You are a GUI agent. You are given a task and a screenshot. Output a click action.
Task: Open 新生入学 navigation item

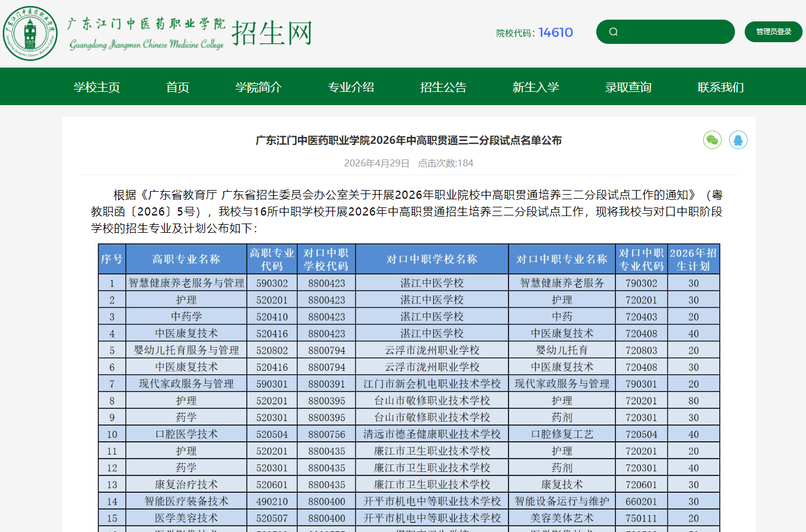[536, 87]
